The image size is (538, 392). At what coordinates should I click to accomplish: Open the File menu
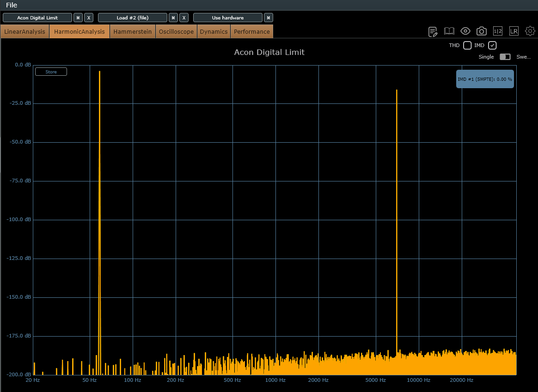[x=12, y=5]
